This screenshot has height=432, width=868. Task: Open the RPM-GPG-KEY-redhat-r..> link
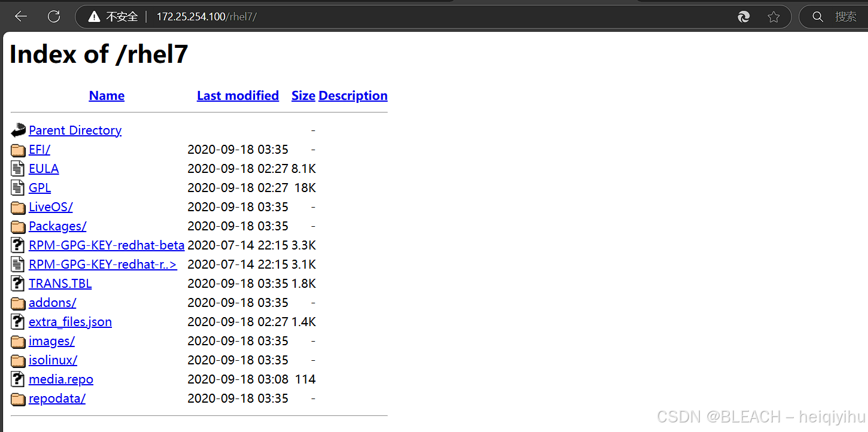[x=103, y=264]
